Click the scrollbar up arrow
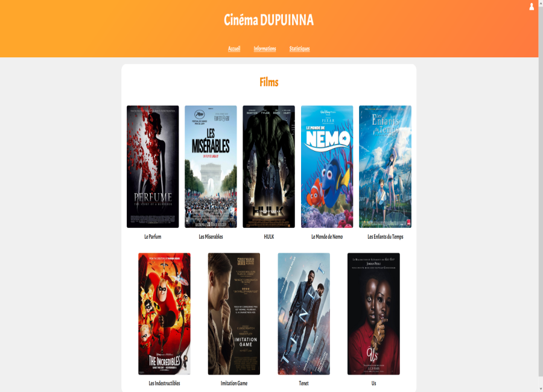 coord(541,3)
